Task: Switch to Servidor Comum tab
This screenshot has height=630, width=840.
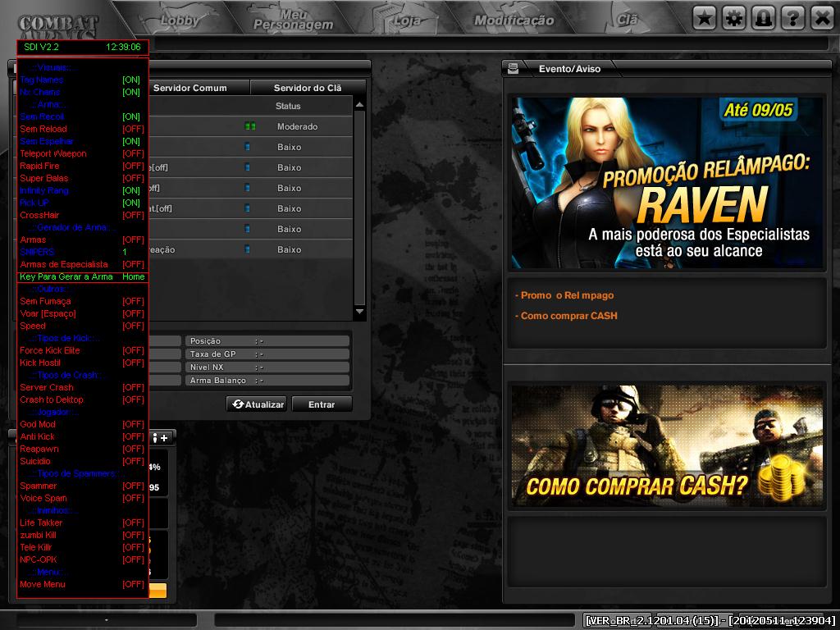Action: tap(199, 88)
